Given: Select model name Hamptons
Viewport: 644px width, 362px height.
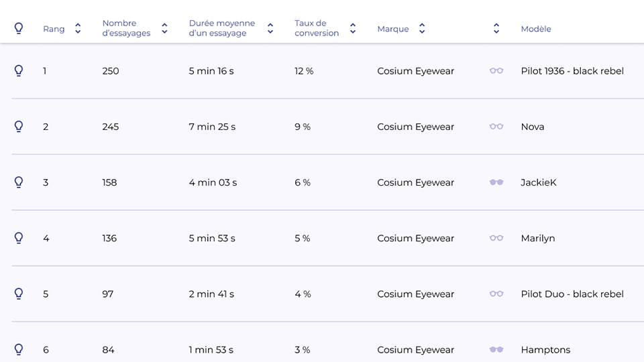Looking at the screenshot, I should coord(545,350).
